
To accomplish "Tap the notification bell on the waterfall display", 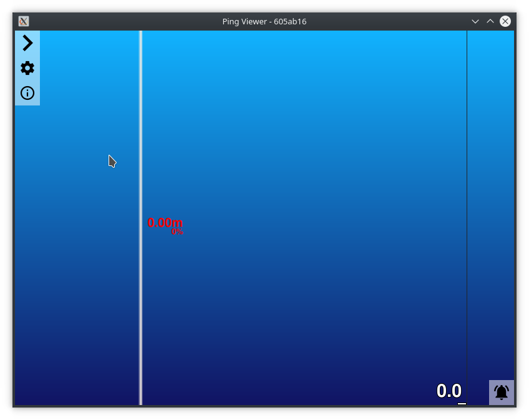I will point(501,393).
